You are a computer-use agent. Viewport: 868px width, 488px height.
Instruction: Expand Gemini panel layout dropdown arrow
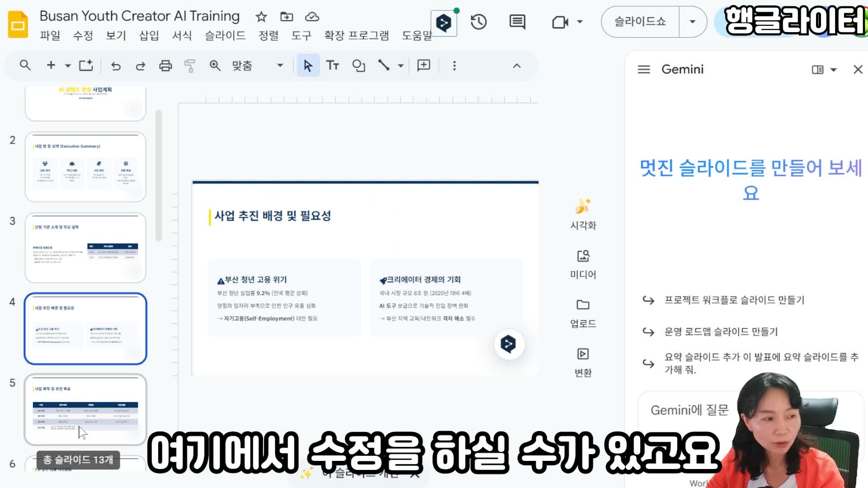click(834, 70)
